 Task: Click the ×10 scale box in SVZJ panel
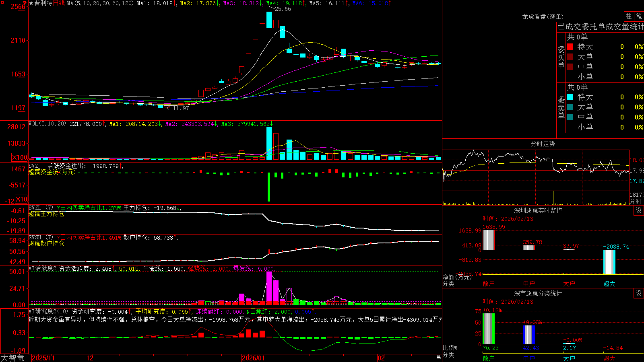coord(21,199)
